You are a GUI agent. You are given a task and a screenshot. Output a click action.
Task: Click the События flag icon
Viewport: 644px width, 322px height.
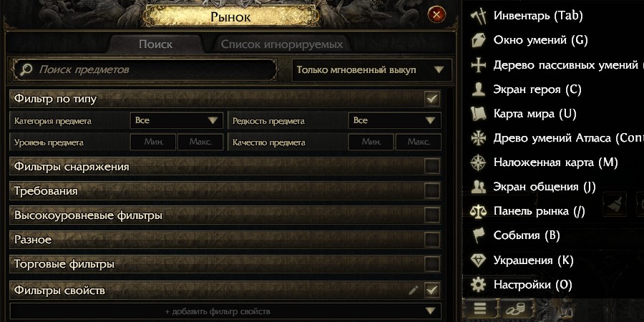coord(479,235)
